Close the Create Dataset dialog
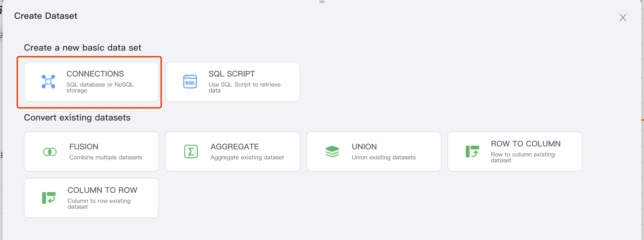This screenshot has width=644, height=240. tap(623, 18)
